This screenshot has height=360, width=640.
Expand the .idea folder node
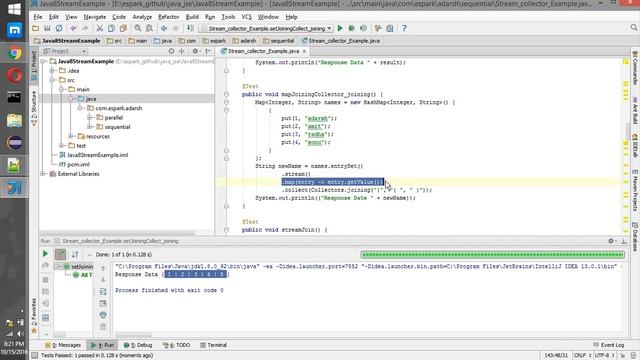click(52, 71)
